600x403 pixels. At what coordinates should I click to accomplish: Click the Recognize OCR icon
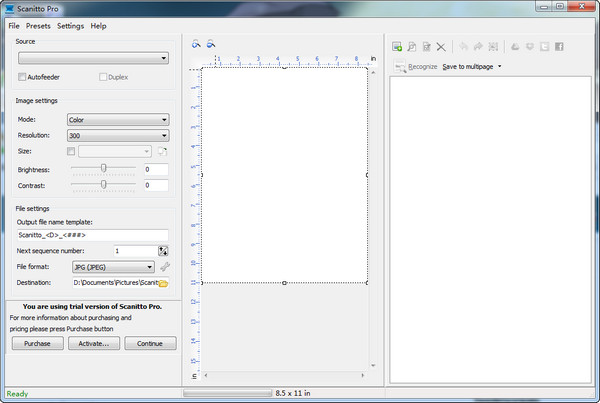coord(400,67)
